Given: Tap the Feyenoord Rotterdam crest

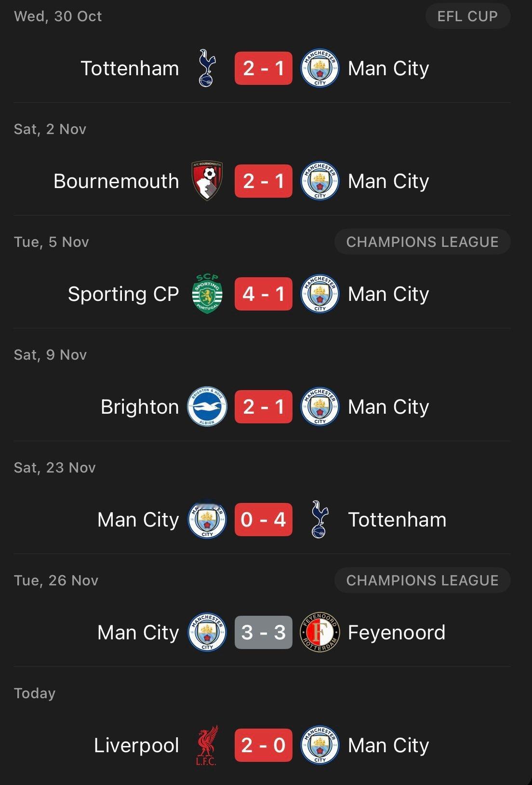Looking at the screenshot, I should point(320,632).
